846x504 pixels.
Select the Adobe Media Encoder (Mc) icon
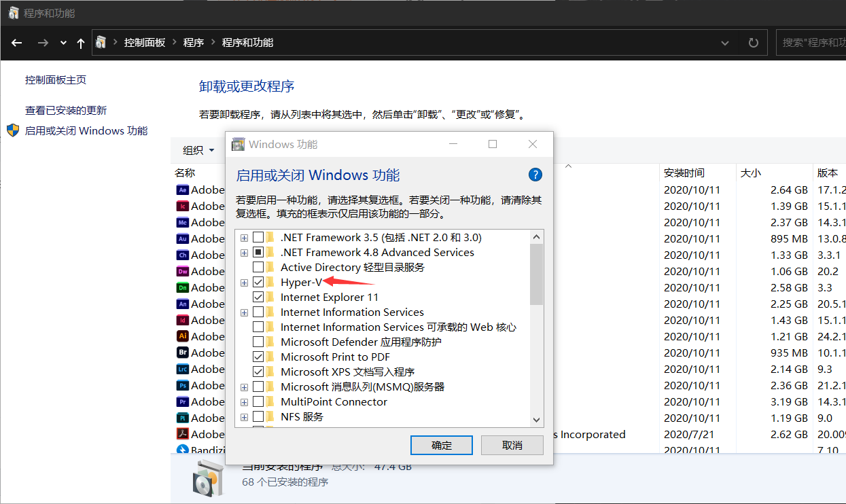coord(182,222)
